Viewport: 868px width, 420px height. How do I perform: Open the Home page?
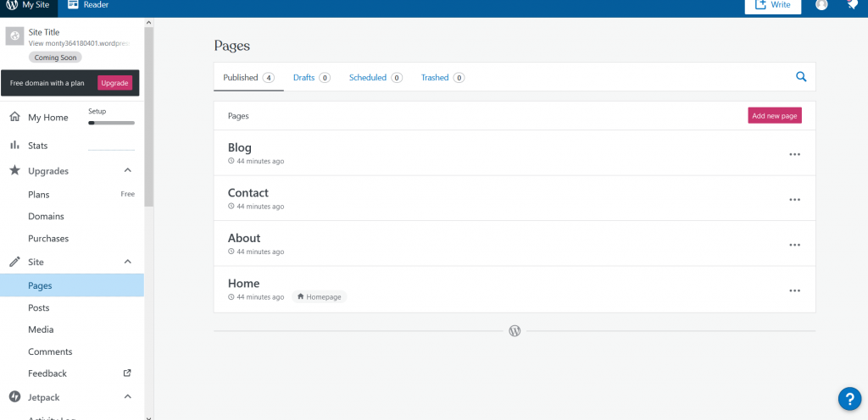coord(243,284)
